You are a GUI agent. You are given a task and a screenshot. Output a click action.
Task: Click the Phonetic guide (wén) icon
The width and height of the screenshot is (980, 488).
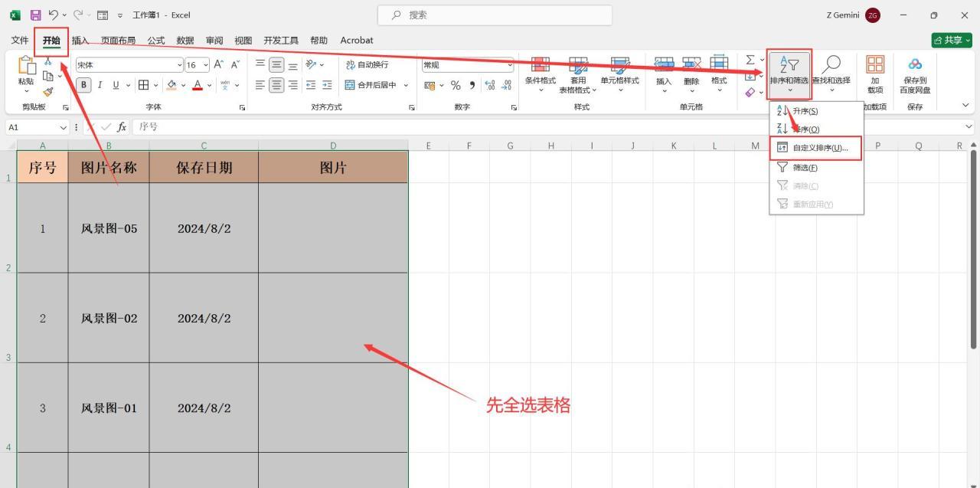[224, 85]
